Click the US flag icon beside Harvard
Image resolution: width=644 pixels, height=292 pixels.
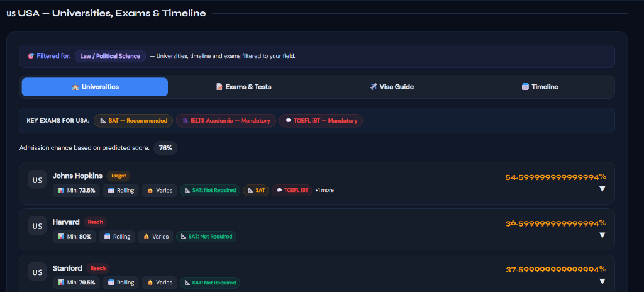point(37,226)
